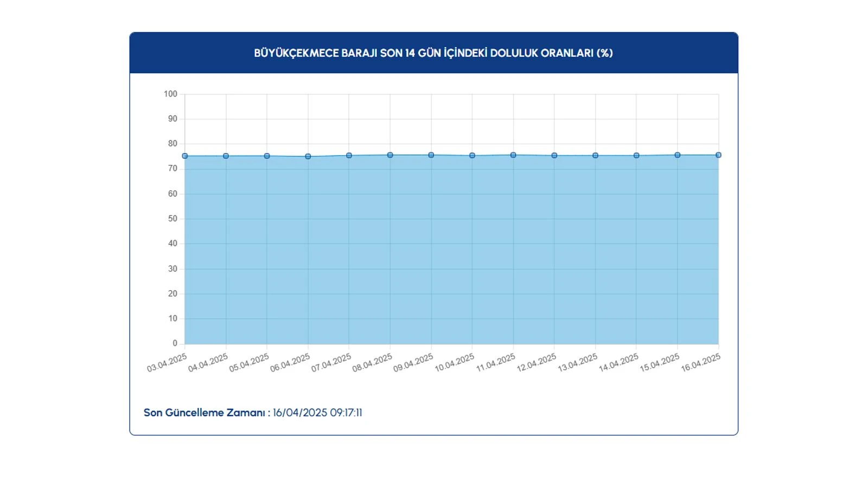Click the Büyükçekmece Barajı chart title
The image size is (868, 488).
tap(433, 53)
